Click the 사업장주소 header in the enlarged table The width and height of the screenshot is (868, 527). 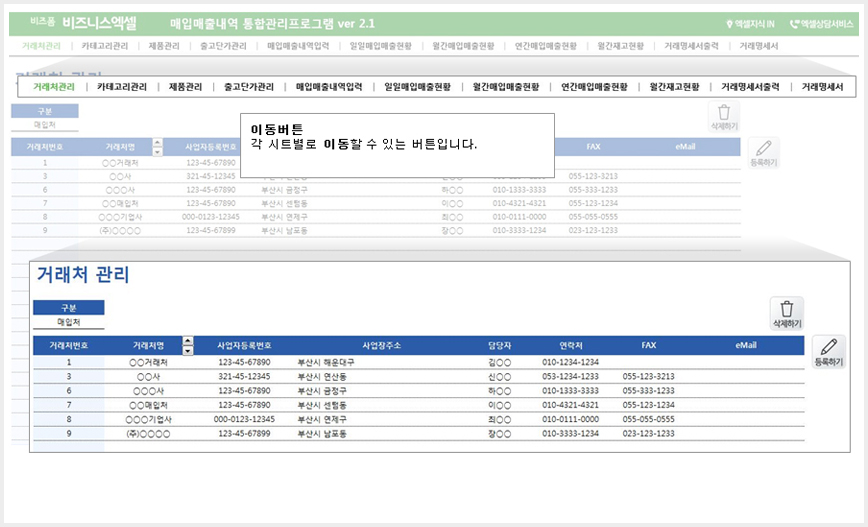(381, 345)
